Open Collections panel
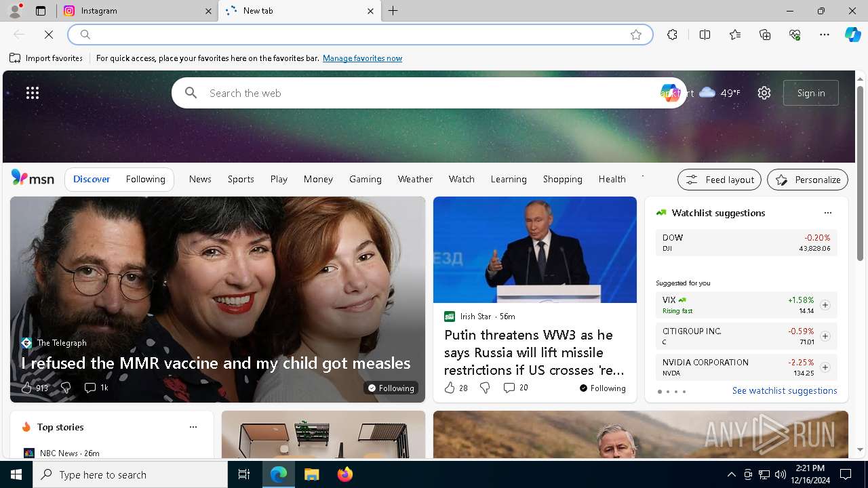 (765, 35)
